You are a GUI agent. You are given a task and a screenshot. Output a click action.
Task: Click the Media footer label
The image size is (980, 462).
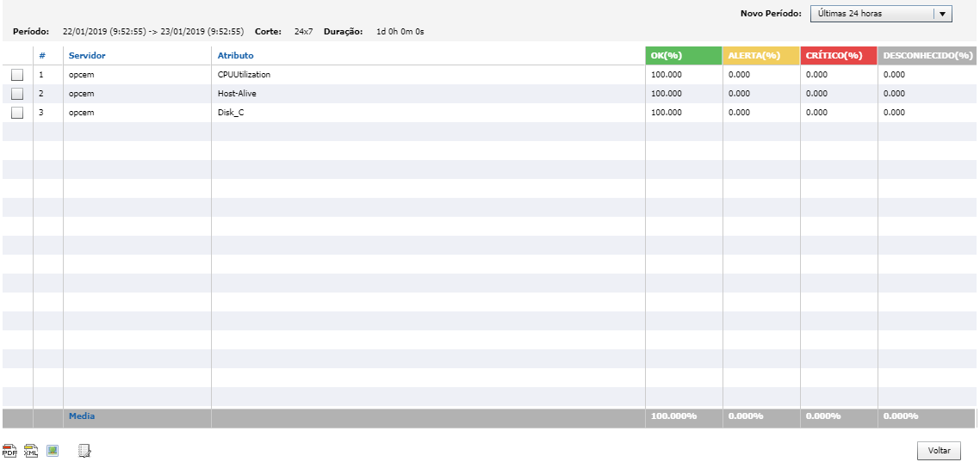[82, 416]
